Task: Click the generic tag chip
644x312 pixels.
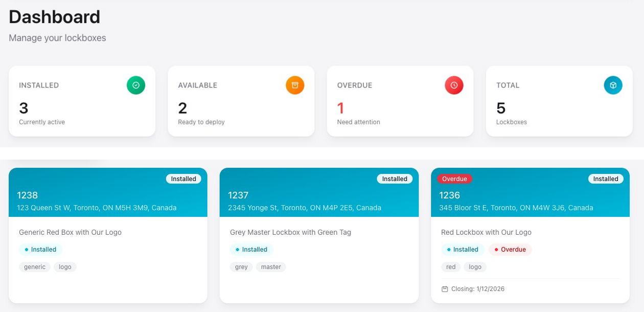Action: (34, 266)
